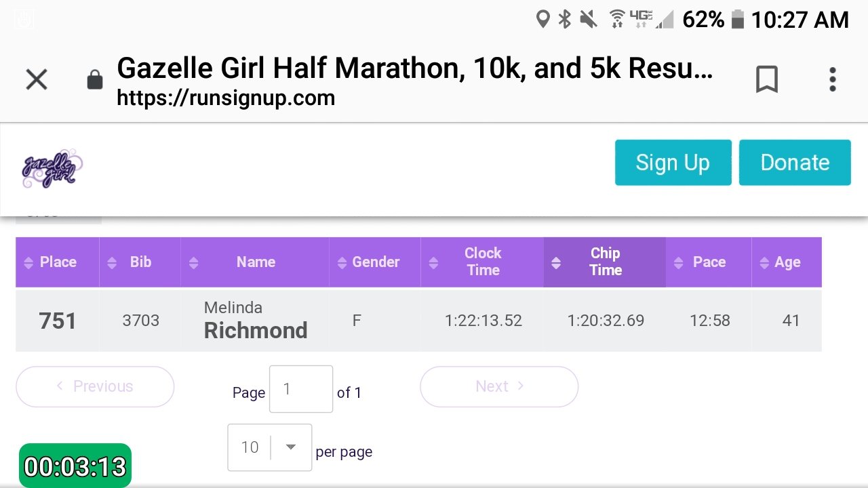Sort table by Name column
Image resolution: width=868 pixels, height=488 pixels.
click(255, 262)
